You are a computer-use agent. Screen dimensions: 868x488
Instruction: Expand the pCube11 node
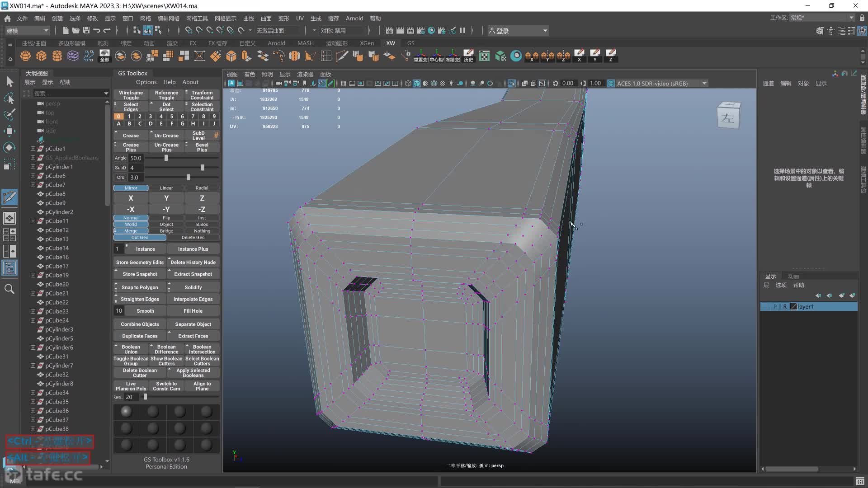[x=33, y=221]
